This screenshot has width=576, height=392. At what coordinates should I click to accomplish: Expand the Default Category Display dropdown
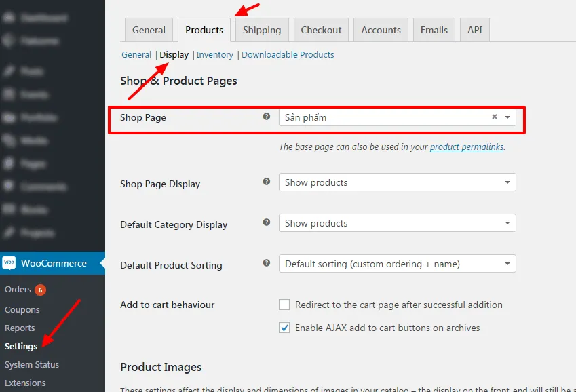tap(397, 223)
